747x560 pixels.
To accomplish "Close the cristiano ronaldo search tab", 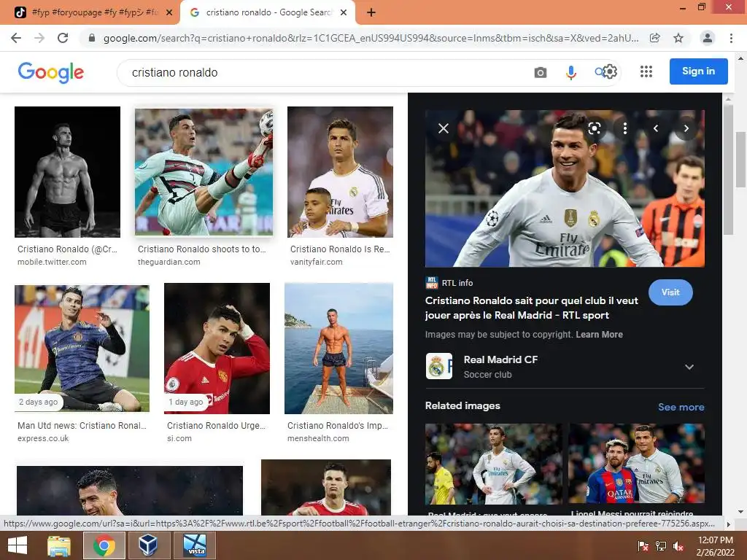I will [x=343, y=12].
